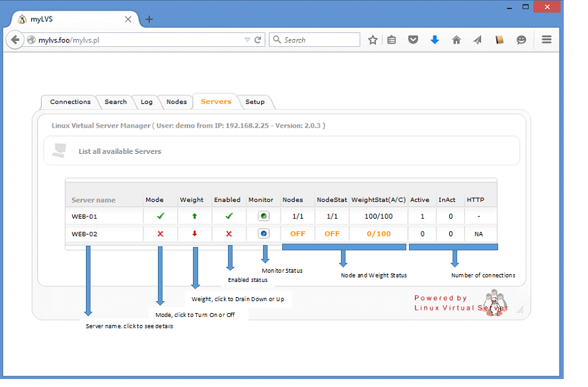Click the blue downloads arrow icon

tap(434, 40)
